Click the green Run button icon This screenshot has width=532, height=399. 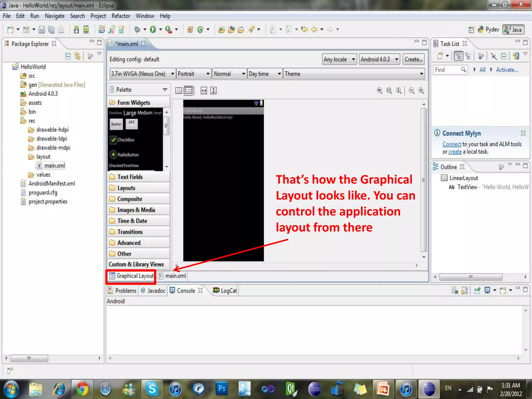(153, 30)
